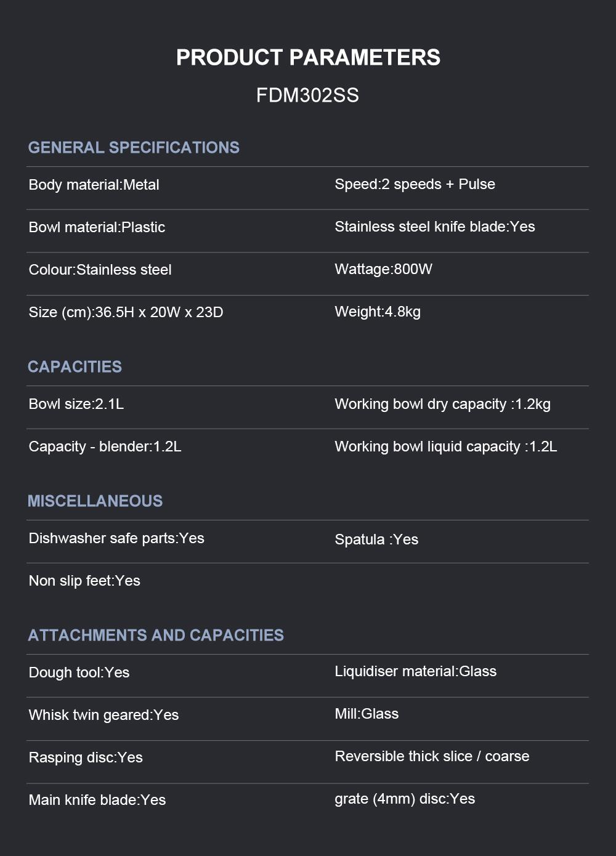This screenshot has height=856, width=616.
Task: Select Dishwasher safe parts:Yes entry
Action: 116,538
